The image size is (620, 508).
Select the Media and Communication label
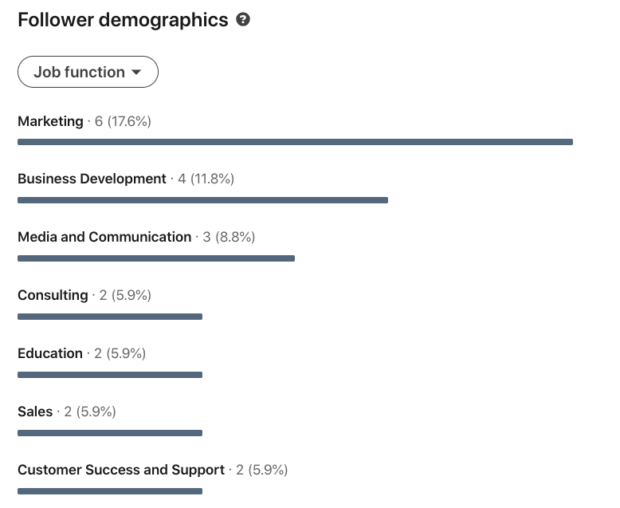pyautogui.click(x=104, y=237)
